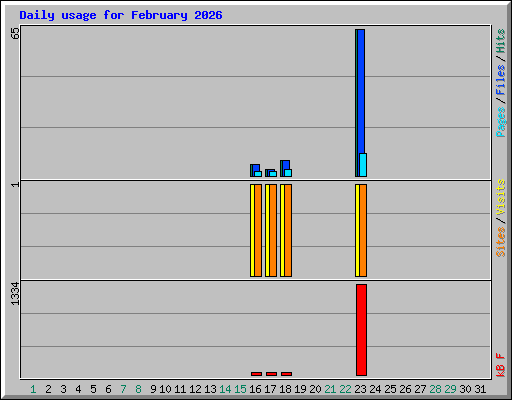Image resolution: width=512 pixels, height=400 pixels.
Task: Click green day label "15" on the x-axis
Action: (240, 389)
